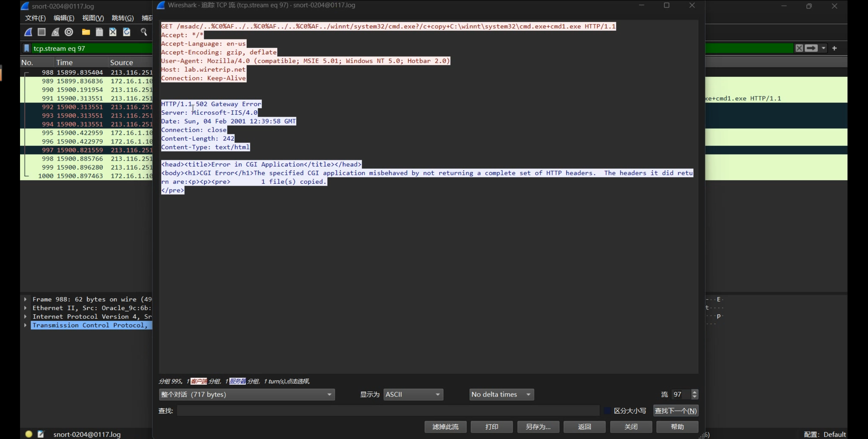The height and width of the screenshot is (439, 868).
Task: Click the close capture file icon
Action: click(113, 32)
